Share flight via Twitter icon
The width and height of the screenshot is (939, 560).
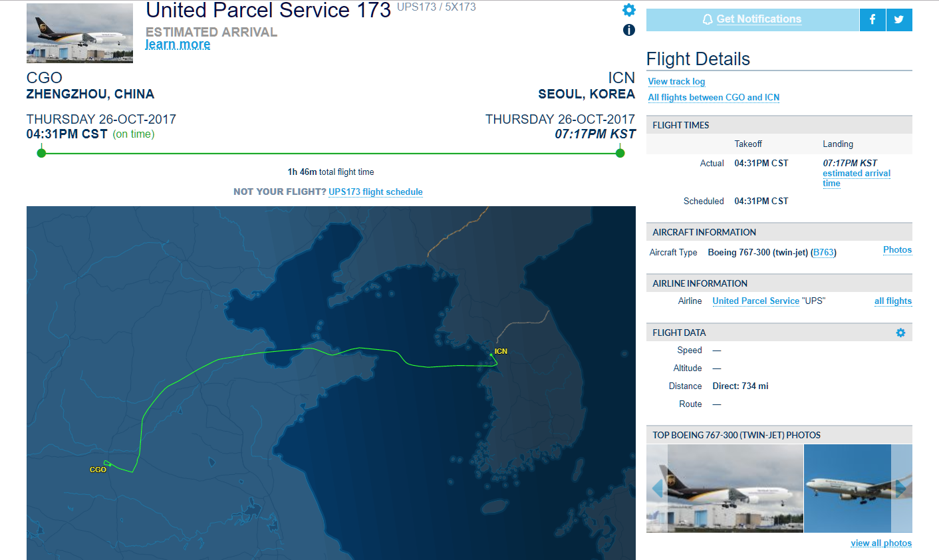(899, 20)
